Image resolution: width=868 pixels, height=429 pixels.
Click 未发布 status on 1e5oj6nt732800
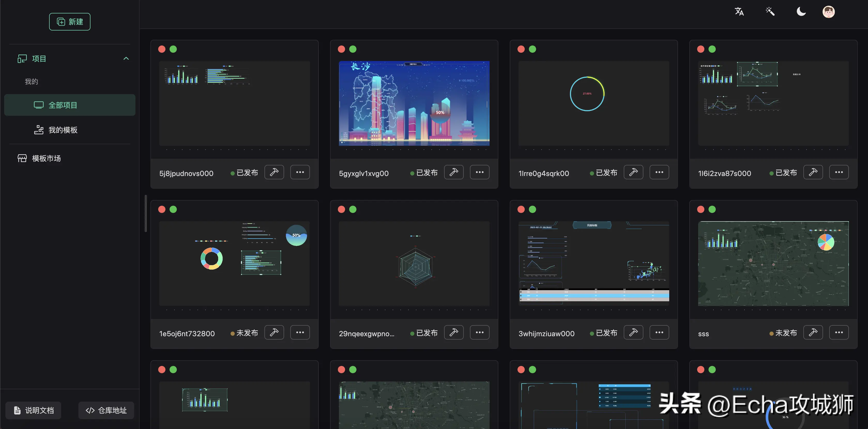244,333
